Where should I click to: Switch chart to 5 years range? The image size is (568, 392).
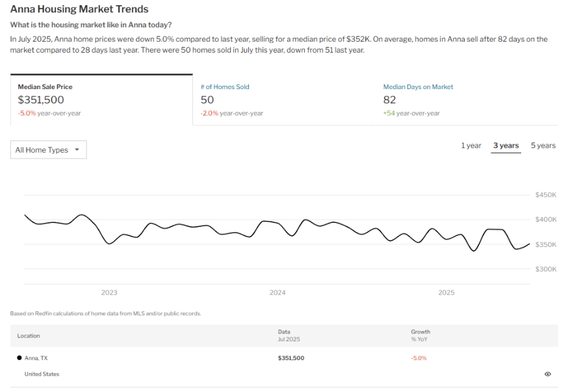click(543, 146)
